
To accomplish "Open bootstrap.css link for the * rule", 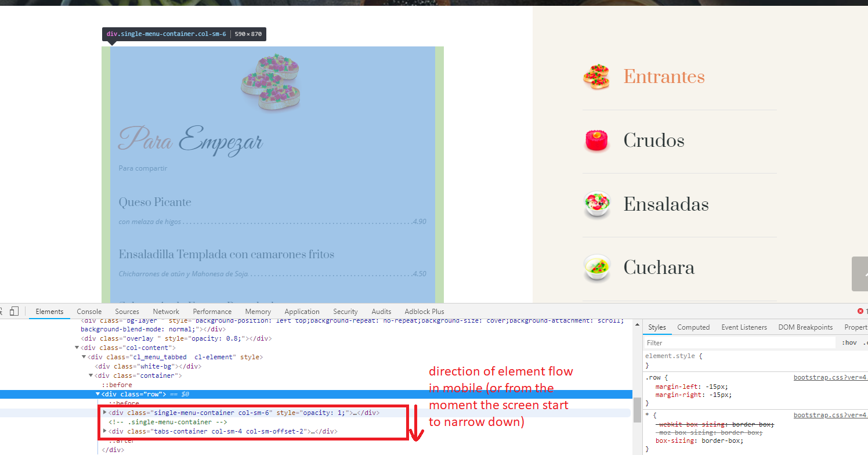I will tap(830, 416).
